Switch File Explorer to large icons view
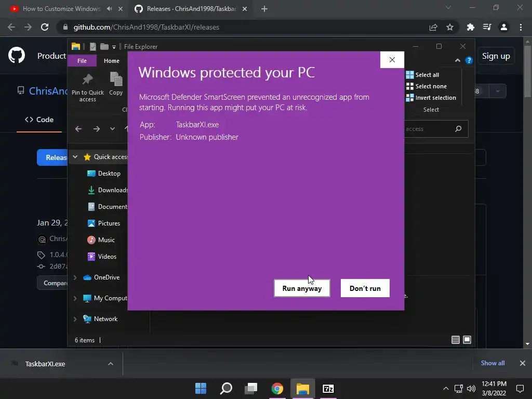Image resolution: width=532 pixels, height=399 pixels. click(467, 340)
